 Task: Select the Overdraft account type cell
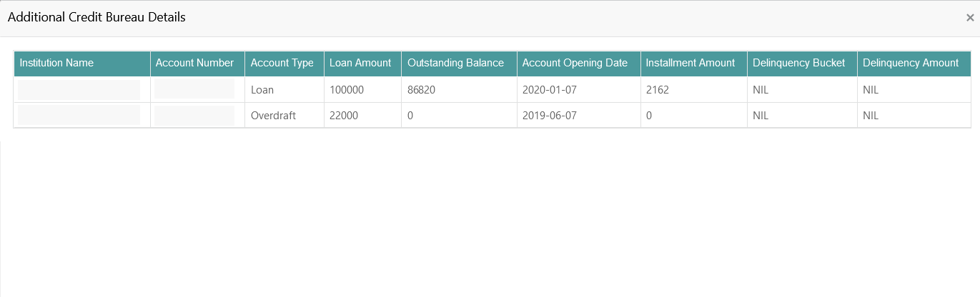coord(273,116)
